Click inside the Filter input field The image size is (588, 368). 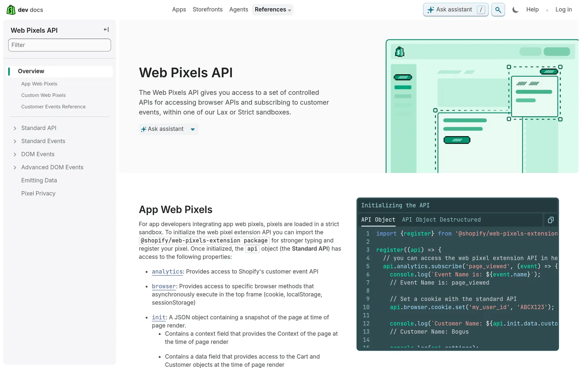tap(59, 45)
